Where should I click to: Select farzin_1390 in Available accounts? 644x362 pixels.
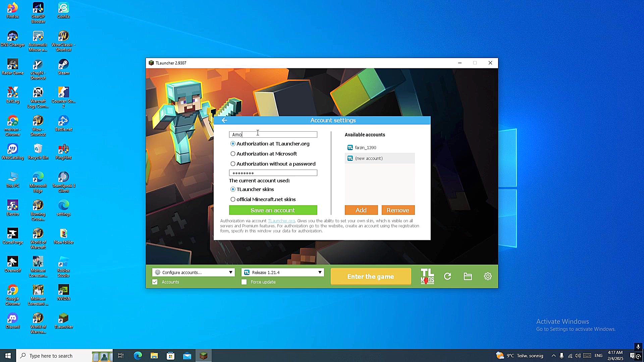pos(380,147)
